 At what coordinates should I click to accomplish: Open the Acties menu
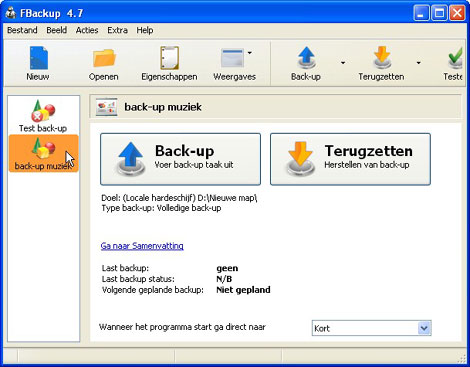87,30
